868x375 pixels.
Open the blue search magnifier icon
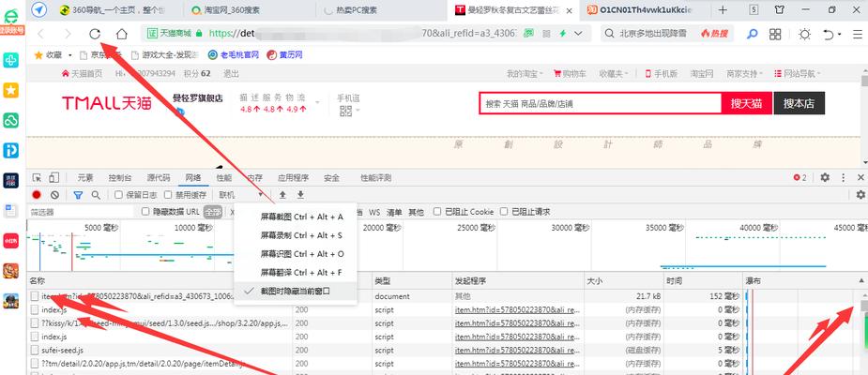(x=752, y=35)
